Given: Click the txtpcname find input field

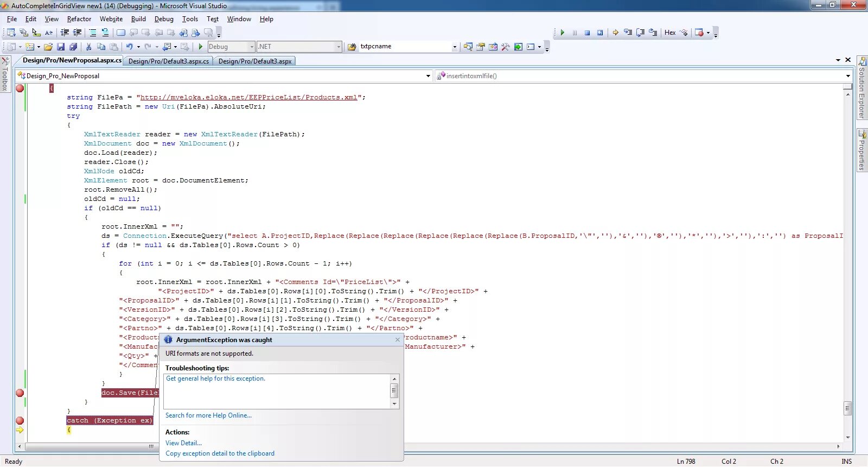Looking at the screenshot, I should click(x=405, y=47).
